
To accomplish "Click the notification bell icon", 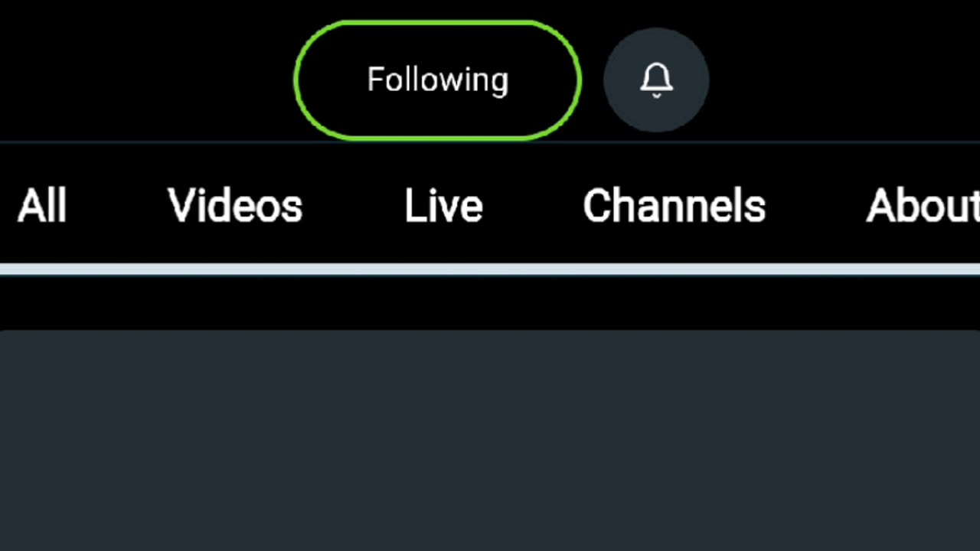I will [x=656, y=80].
